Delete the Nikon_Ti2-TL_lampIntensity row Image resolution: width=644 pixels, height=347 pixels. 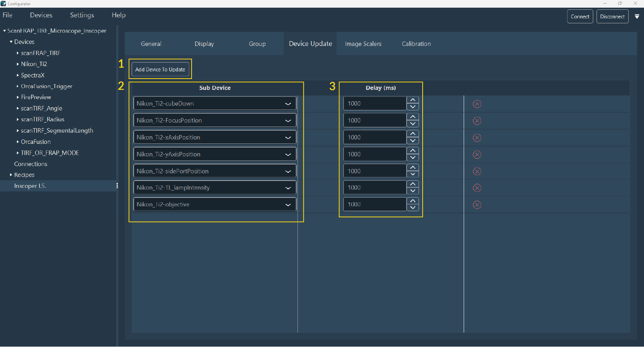point(477,188)
